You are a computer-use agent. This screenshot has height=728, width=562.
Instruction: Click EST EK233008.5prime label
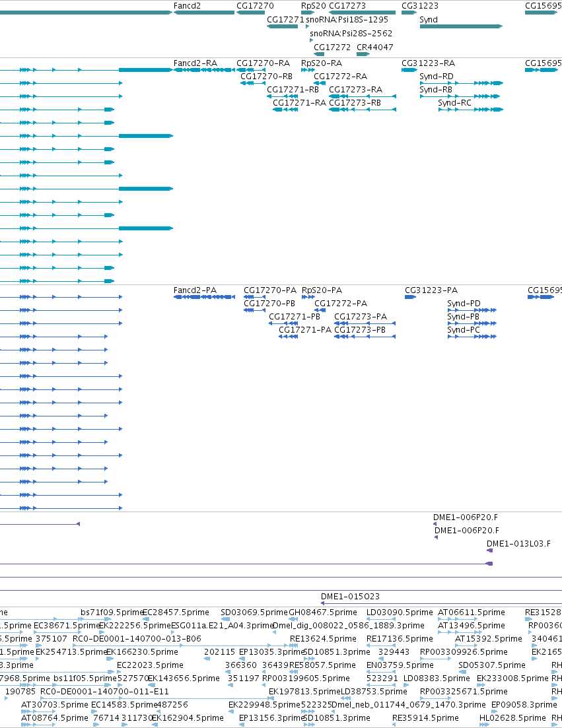[x=512, y=678]
